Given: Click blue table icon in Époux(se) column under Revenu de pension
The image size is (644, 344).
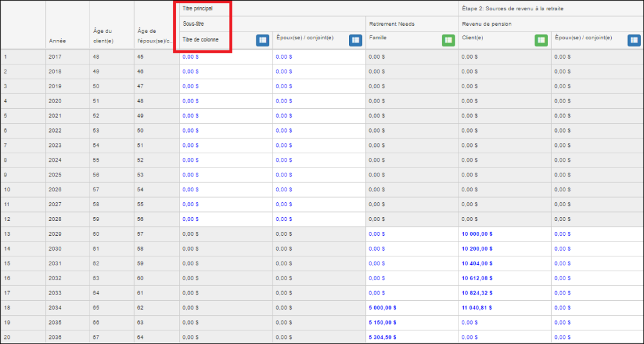Looking at the screenshot, I should (x=634, y=41).
